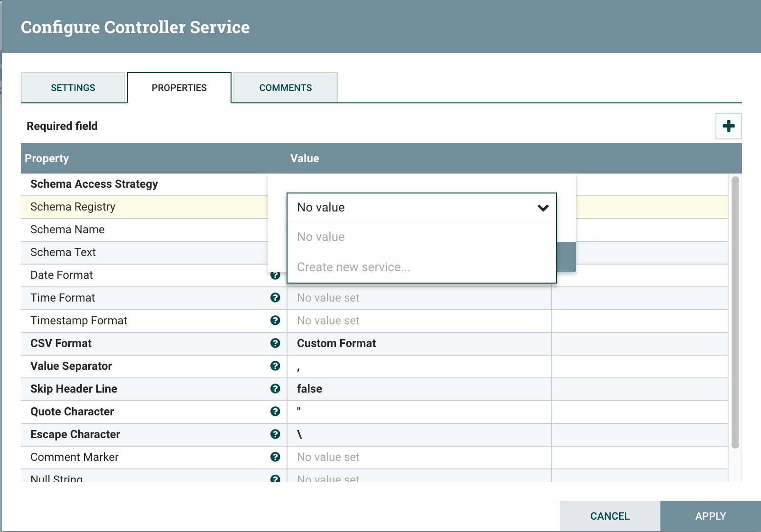Show help for Skip Header Line

(x=275, y=388)
